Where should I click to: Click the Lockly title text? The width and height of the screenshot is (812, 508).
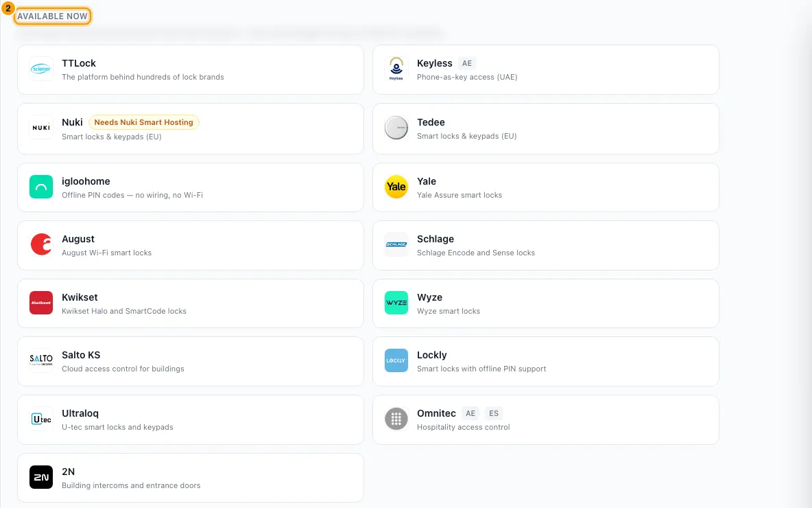point(432,355)
